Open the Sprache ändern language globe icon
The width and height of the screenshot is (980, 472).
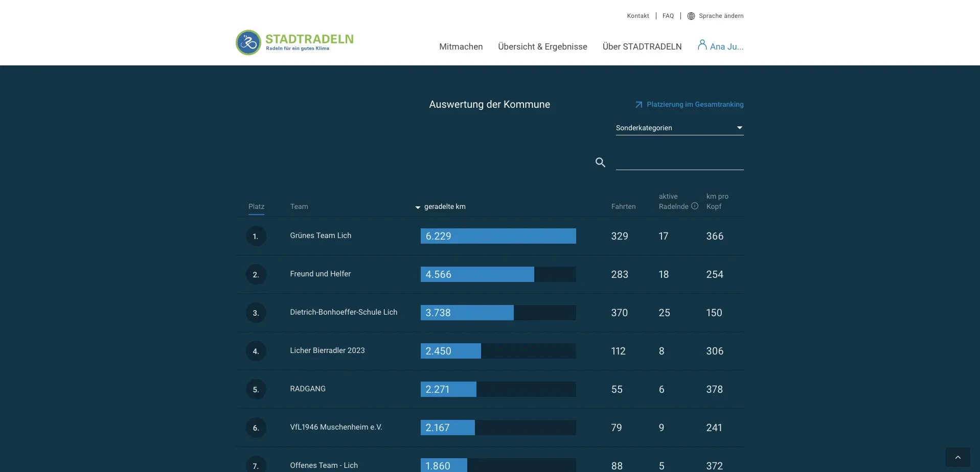[691, 16]
